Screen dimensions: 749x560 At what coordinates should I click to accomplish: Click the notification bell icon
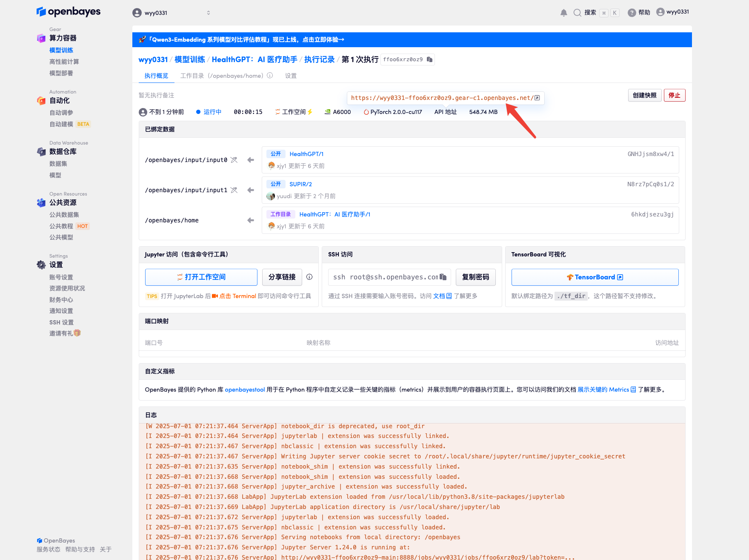click(x=563, y=13)
